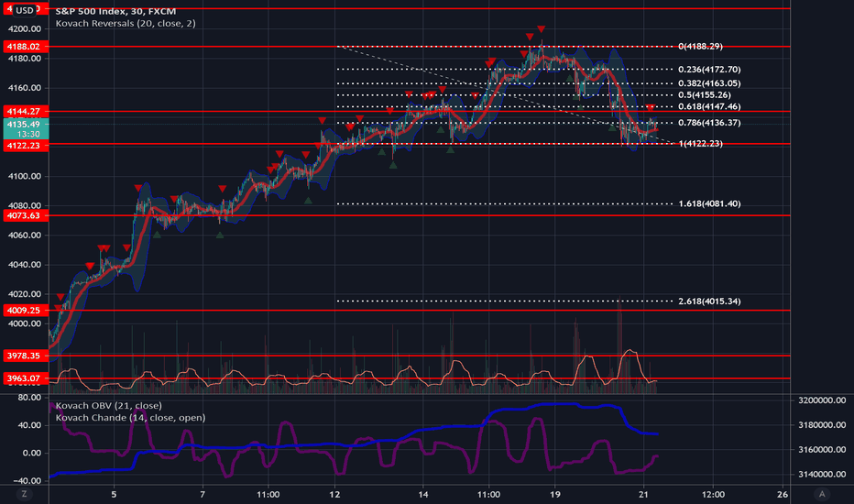854x504 pixels.
Task: Click the 4060.00 price axis tick
Action: (25, 236)
